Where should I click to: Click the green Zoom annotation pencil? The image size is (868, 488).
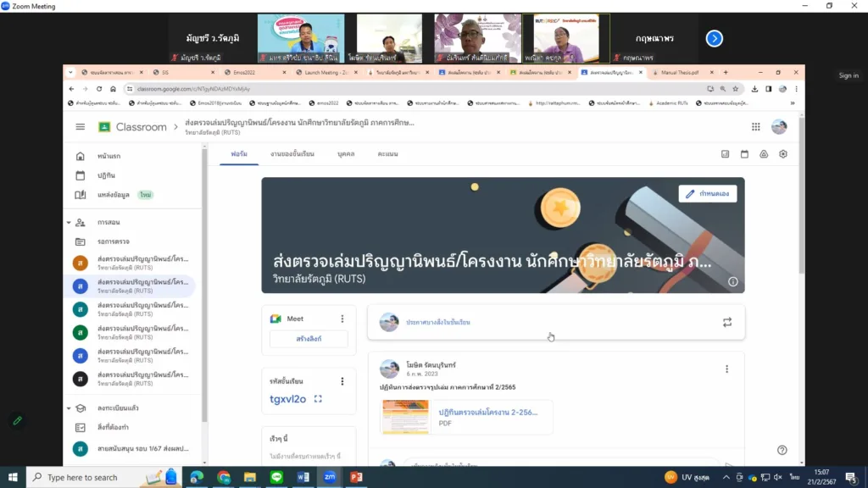coord(17,421)
